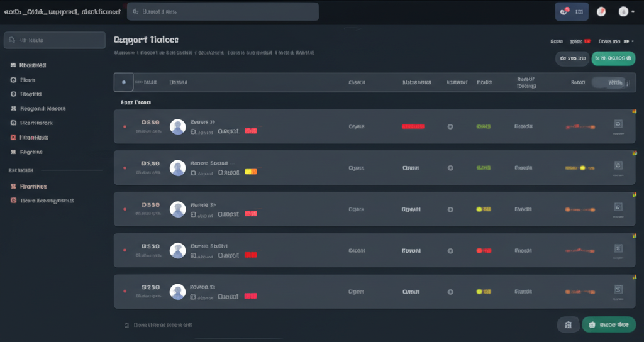Select the fourth sidebar navigation item

[x=37, y=108]
